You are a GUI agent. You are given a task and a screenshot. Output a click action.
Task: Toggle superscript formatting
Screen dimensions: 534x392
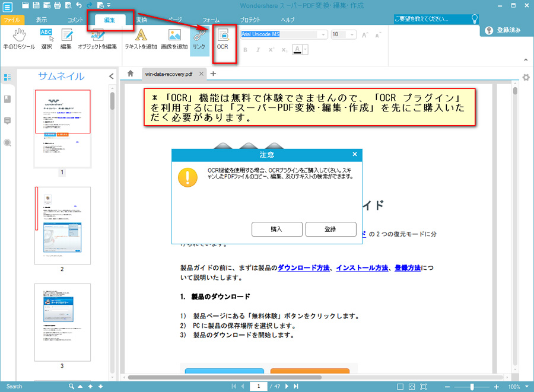click(x=271, y=50)
